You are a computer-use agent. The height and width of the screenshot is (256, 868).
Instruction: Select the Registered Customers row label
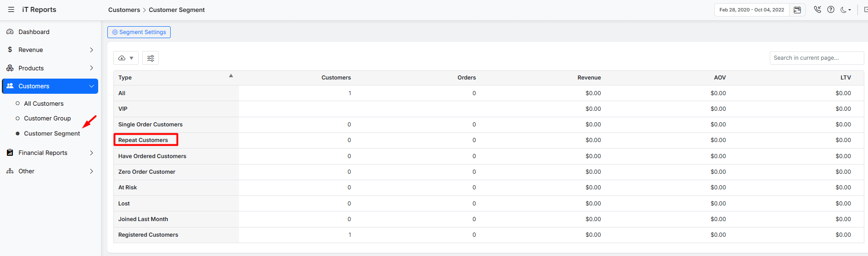148,235
